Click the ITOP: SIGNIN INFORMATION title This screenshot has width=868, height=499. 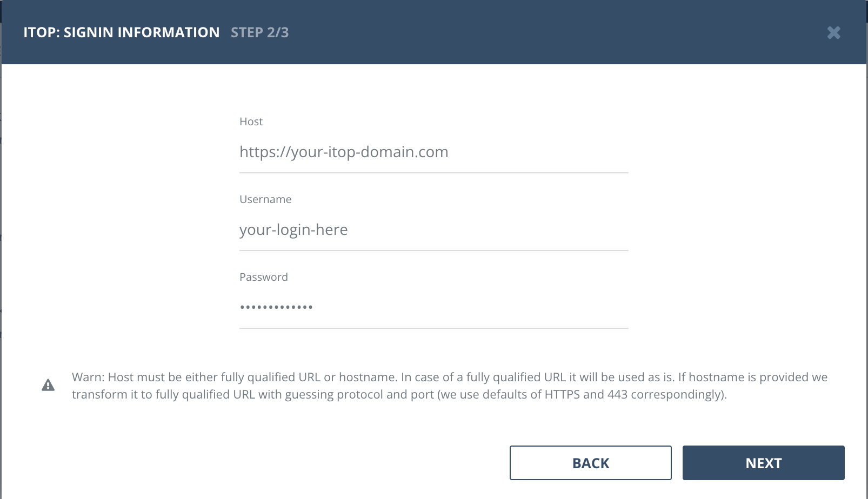(120, 32)
